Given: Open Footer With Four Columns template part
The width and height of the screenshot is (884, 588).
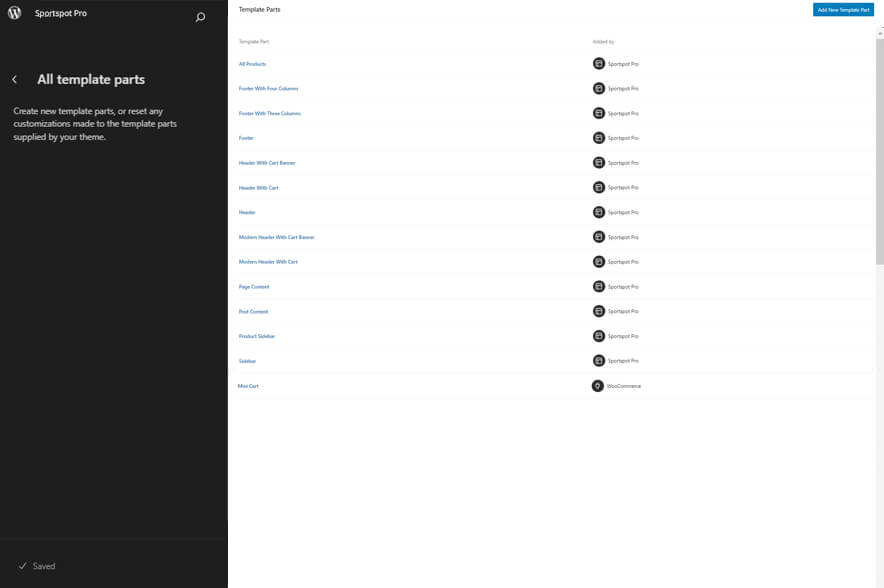Looking at the screenshot, I should 268,89.
